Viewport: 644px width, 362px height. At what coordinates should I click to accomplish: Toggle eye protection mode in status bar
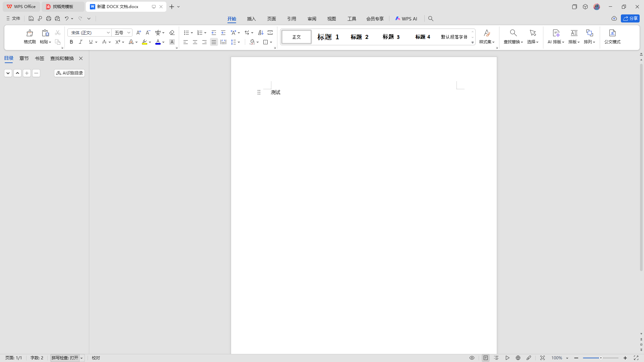point(472,358)
